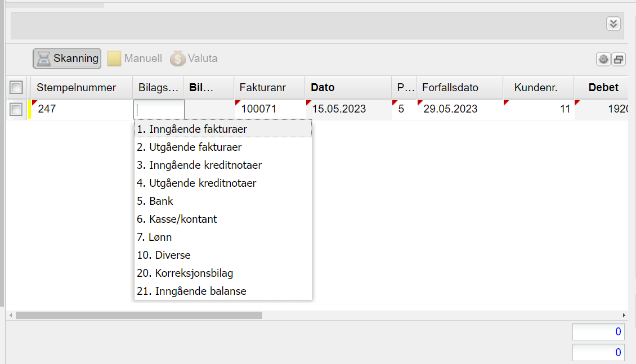
Task: Check the row checkbox for stempelnummer 247
Action: [16, 109]
